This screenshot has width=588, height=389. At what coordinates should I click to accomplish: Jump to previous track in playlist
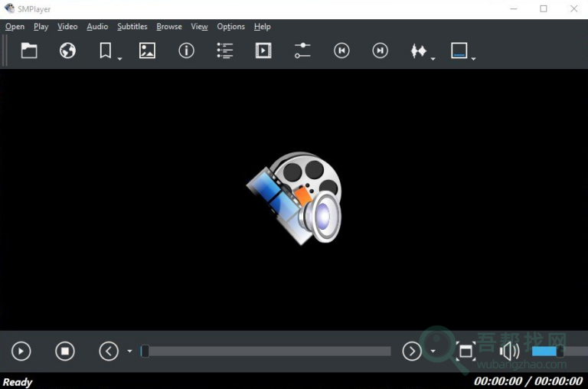coord(341,51)
